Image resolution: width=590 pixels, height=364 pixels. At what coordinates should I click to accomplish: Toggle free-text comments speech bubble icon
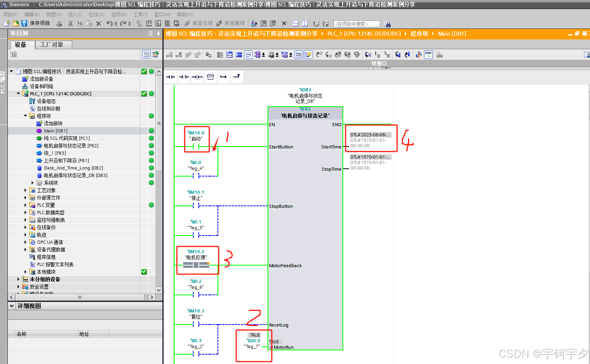point(248,55)
